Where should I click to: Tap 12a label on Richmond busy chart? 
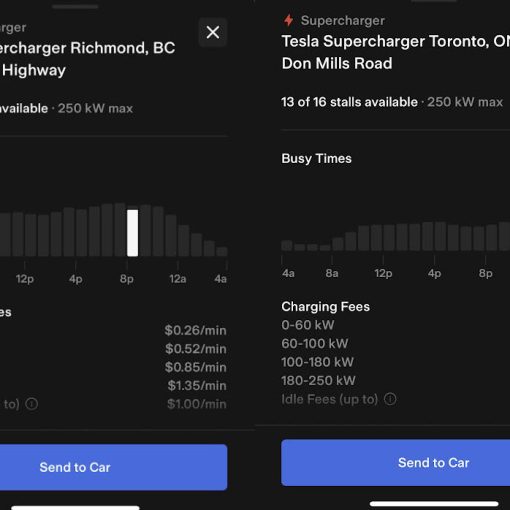(x=177, y=279)
